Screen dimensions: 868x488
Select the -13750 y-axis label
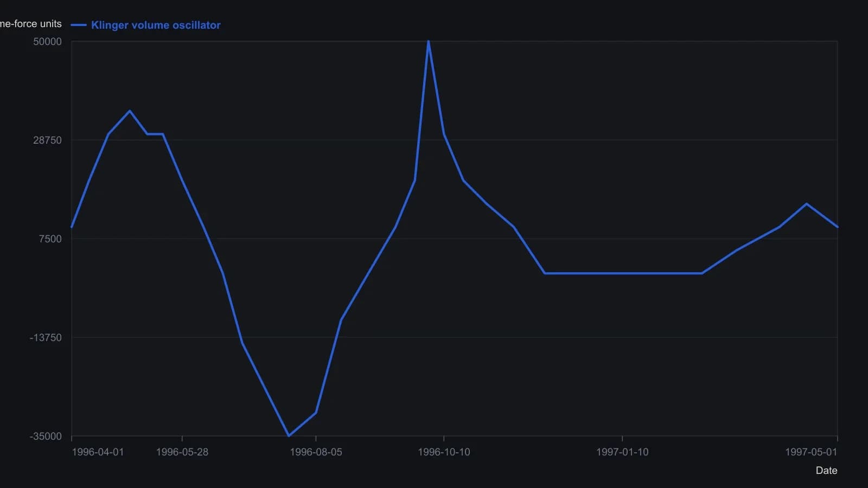pos(46,338)
